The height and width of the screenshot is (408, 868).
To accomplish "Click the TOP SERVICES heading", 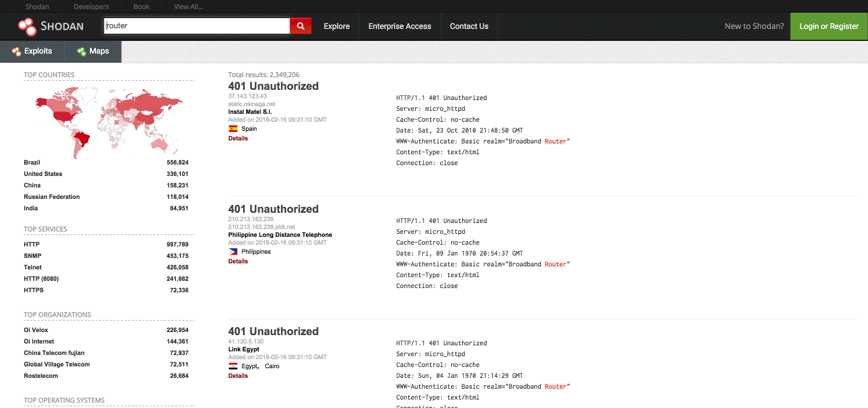I will pyautogui.click(x=45, y=229).
